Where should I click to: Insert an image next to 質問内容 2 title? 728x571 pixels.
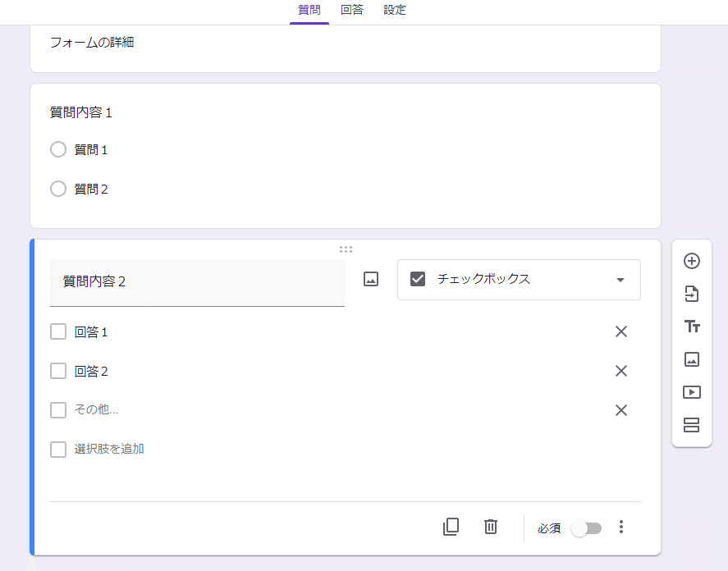[x=370, y=279]
